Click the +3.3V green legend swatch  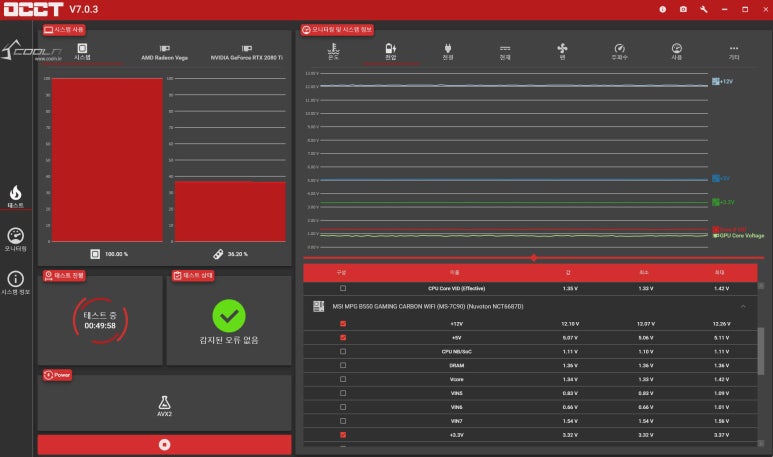[x=715, y=202]
